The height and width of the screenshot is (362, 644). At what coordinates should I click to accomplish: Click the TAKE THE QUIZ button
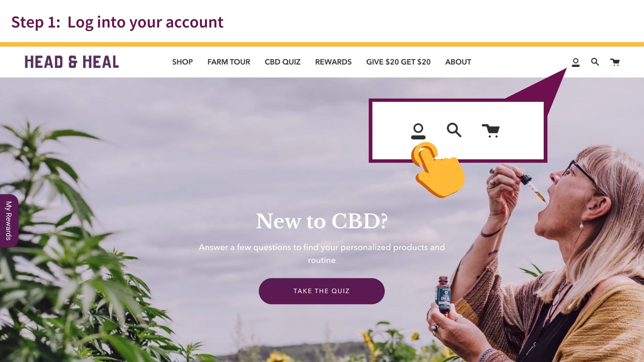[x=322, y=291]
